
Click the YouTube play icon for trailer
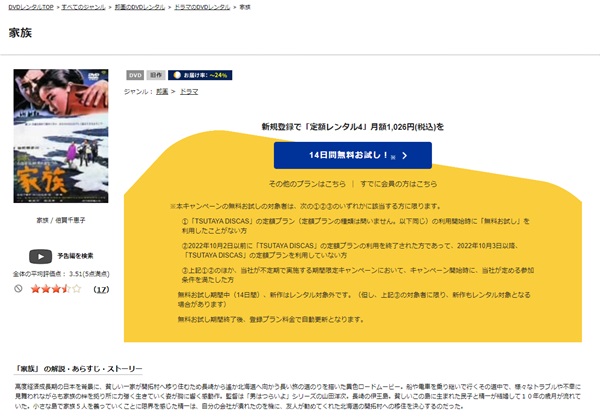[x=41, y=256]
